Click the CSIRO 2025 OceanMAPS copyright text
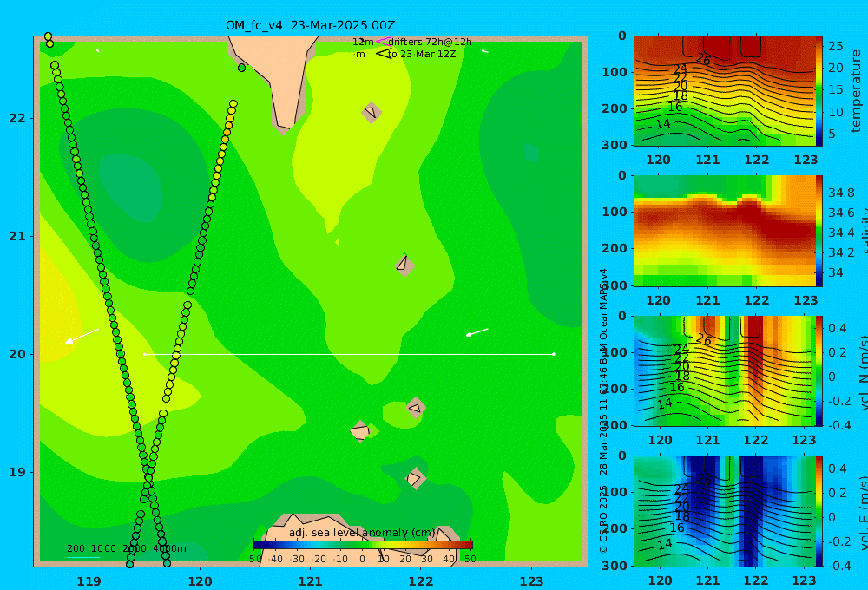This screenshot has width=868, height=590. pos(603,411)
